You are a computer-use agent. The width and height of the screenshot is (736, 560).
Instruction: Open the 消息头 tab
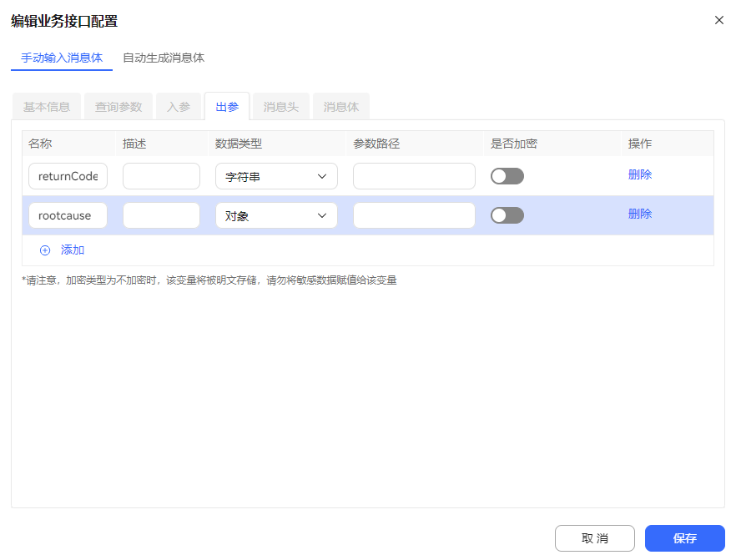[x=280, y=107]
